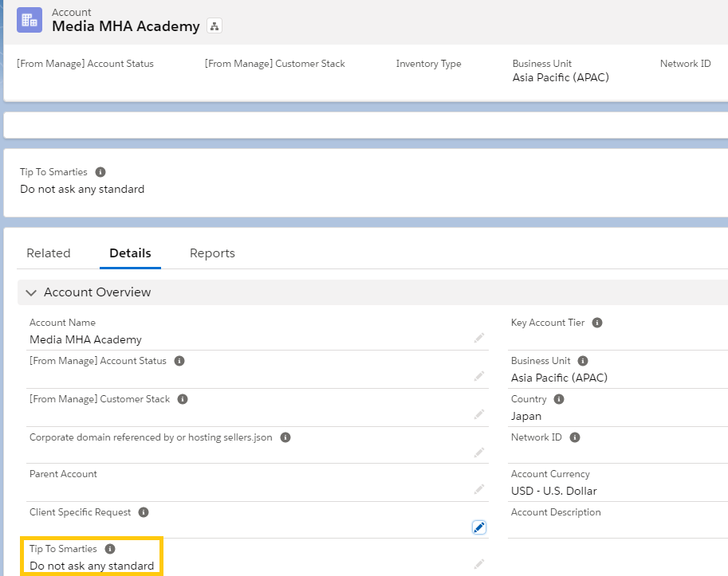728x576 pixels.
Task: Click info icon for sellers.json corporate domain
Action: [285, 437]
